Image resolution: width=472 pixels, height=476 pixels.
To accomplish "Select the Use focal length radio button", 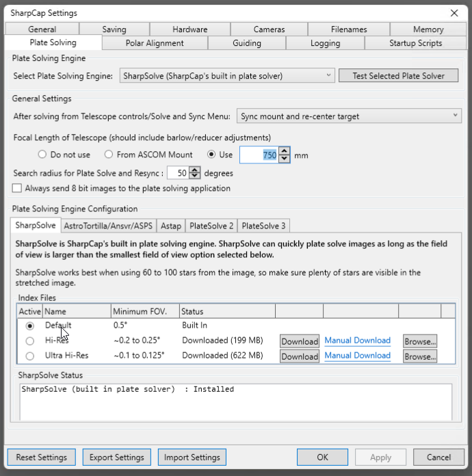I will 211,155.
